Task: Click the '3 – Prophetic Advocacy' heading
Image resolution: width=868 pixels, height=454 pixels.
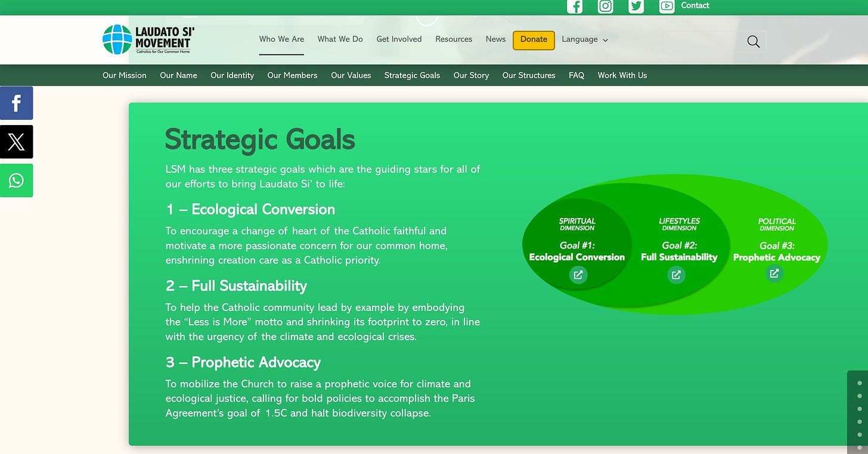Action: [x=243, y=362]
